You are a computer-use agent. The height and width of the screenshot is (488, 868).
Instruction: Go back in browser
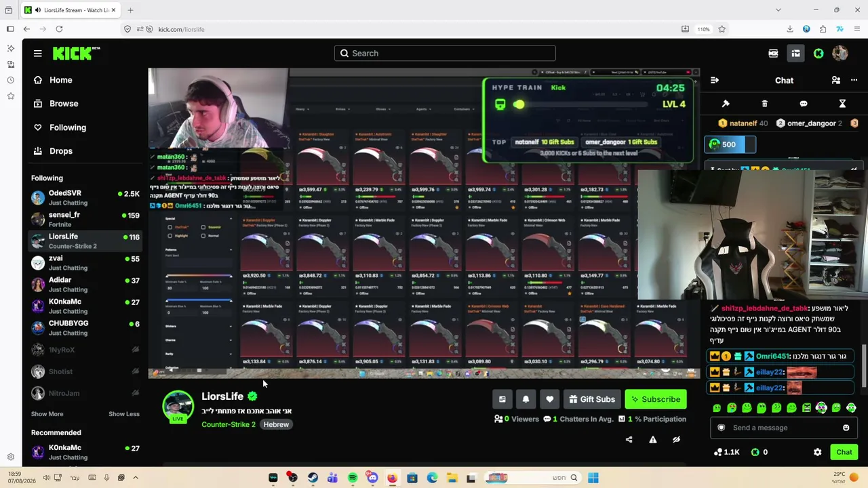[x=26, y=29]
